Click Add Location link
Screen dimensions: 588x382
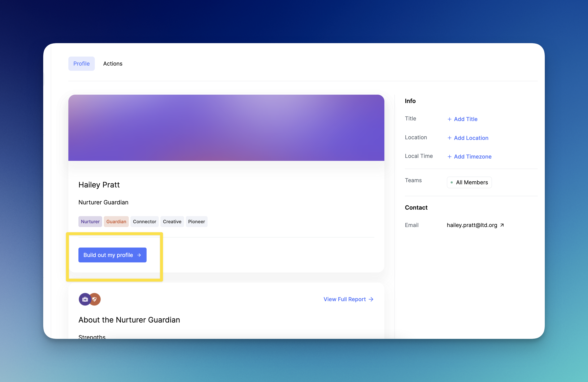click(x=468, y=138)
